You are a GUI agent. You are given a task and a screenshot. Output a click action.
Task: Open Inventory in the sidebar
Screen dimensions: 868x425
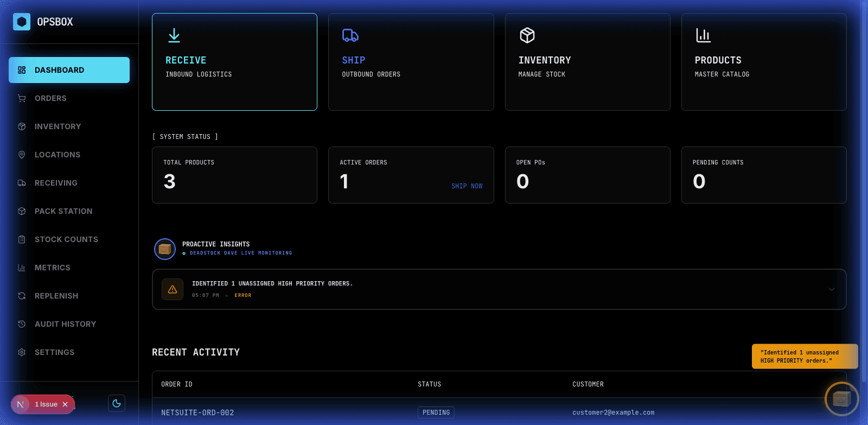[x=69, y=126]
